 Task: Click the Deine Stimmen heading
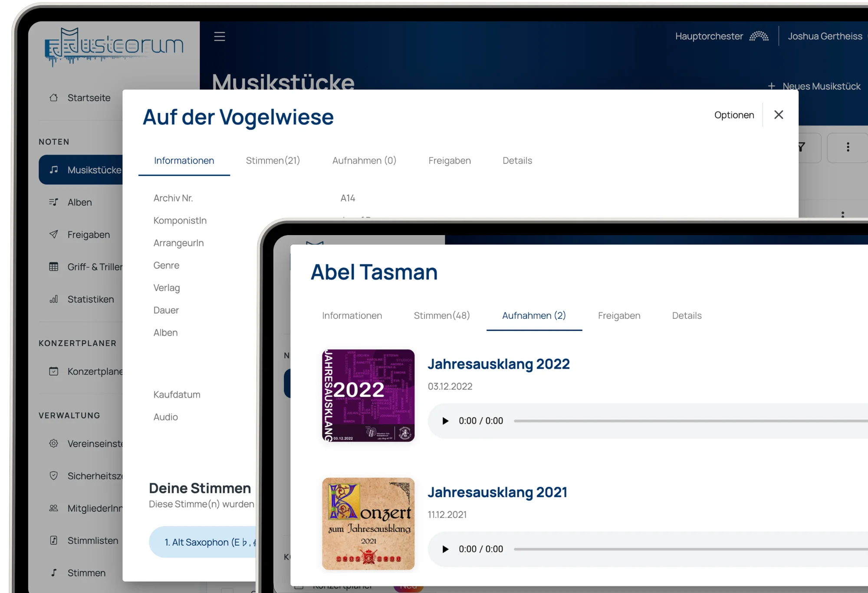coord(200,488)
